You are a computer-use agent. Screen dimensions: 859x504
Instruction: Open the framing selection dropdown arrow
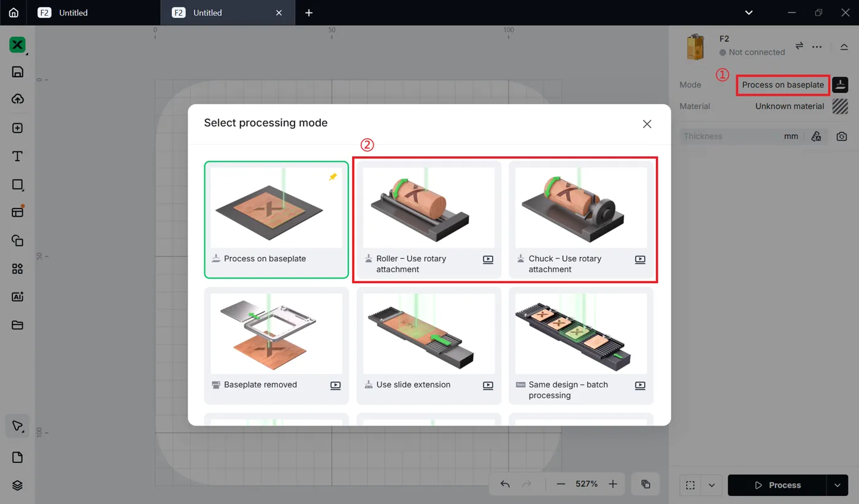pyautogui.click(x=711, y=485)
